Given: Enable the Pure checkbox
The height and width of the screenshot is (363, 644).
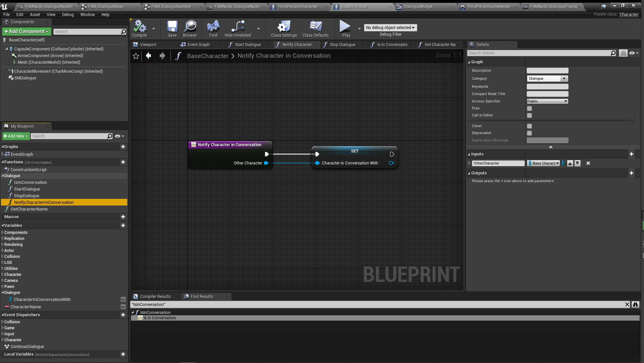Looking at the screenshot, I should pos(529,108).
